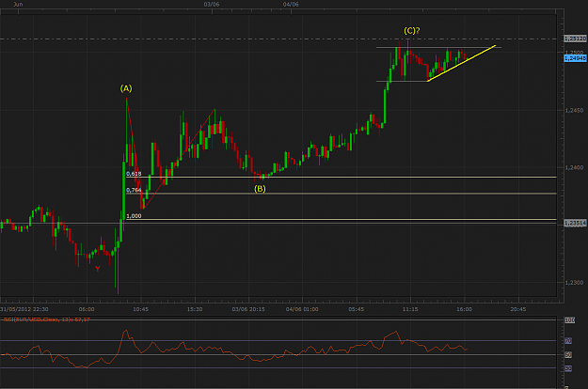The image size is (588, 389).
Task: Click the 1,000 Fibonacci level label
Action: pyautogui.click(x=134, y=216)
